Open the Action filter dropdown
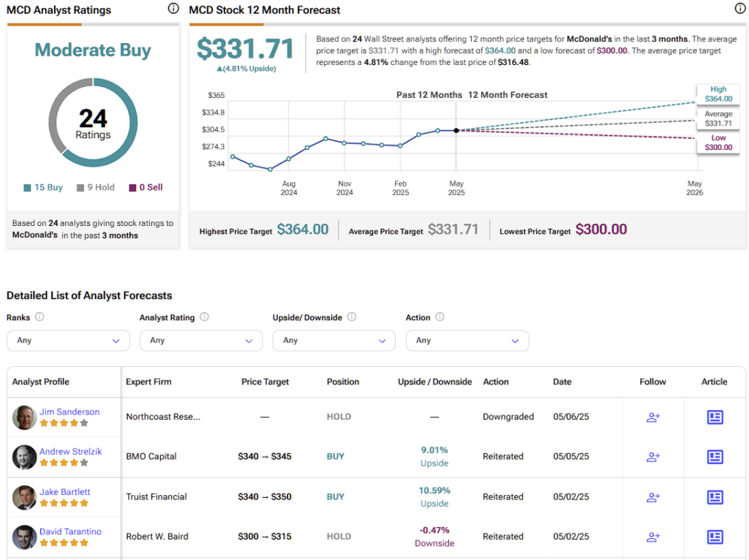Screen dimensions: 749x560 pos(467,341)
